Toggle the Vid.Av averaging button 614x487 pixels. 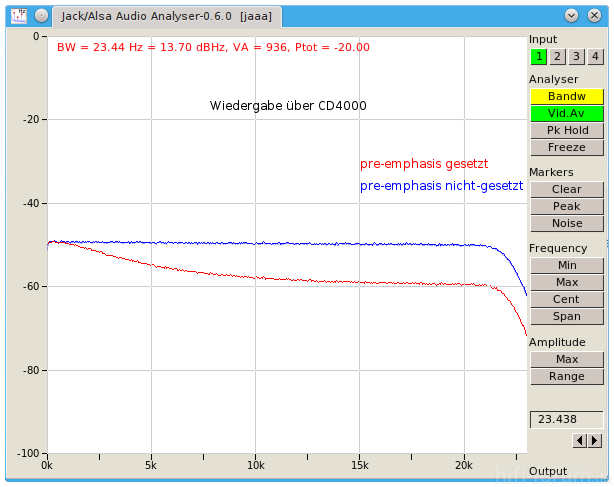pyautogui.click(x=567, y=114)
